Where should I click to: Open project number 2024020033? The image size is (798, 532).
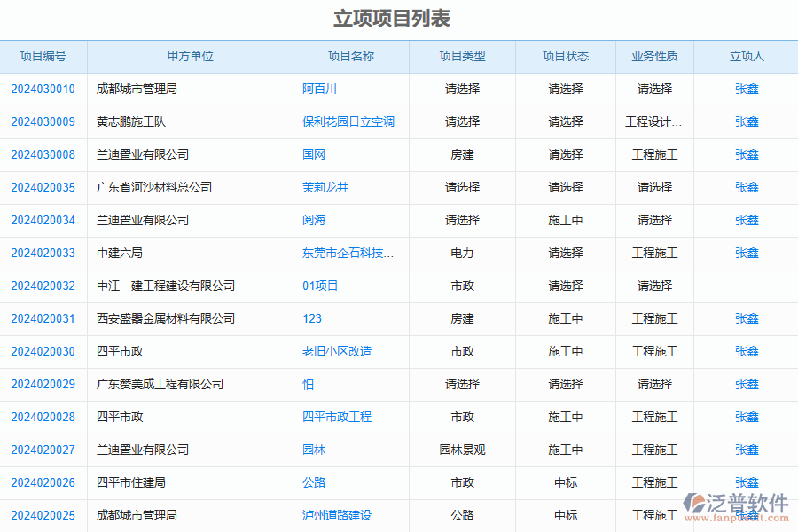pyautogui.click(x=43, y=254)
